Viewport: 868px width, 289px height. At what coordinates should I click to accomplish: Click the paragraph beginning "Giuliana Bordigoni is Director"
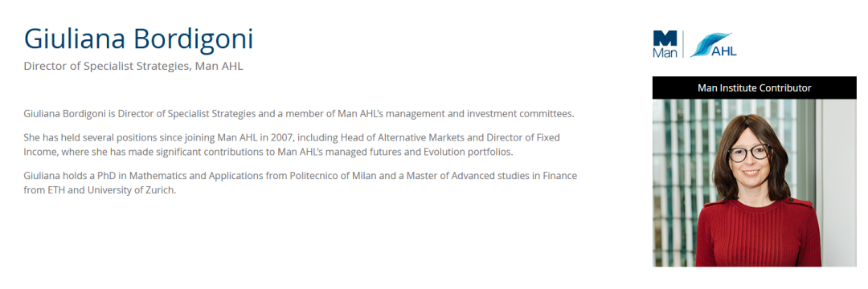click(299, 114)
